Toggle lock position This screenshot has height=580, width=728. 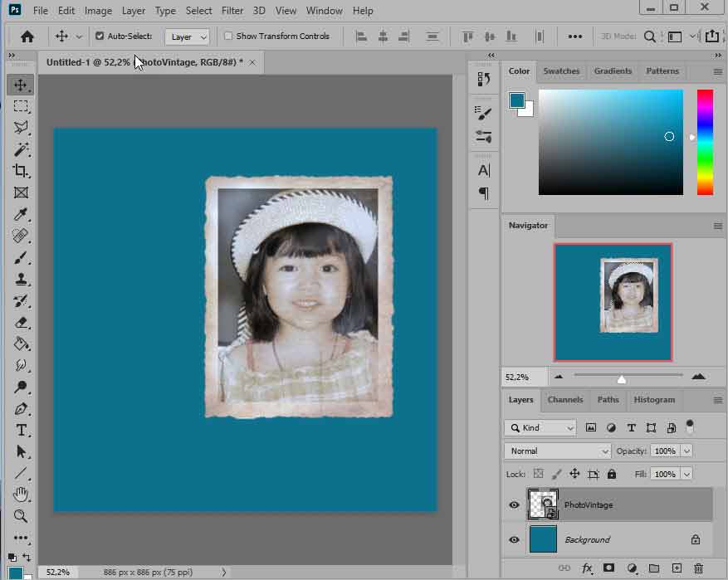tap(574, 474)
